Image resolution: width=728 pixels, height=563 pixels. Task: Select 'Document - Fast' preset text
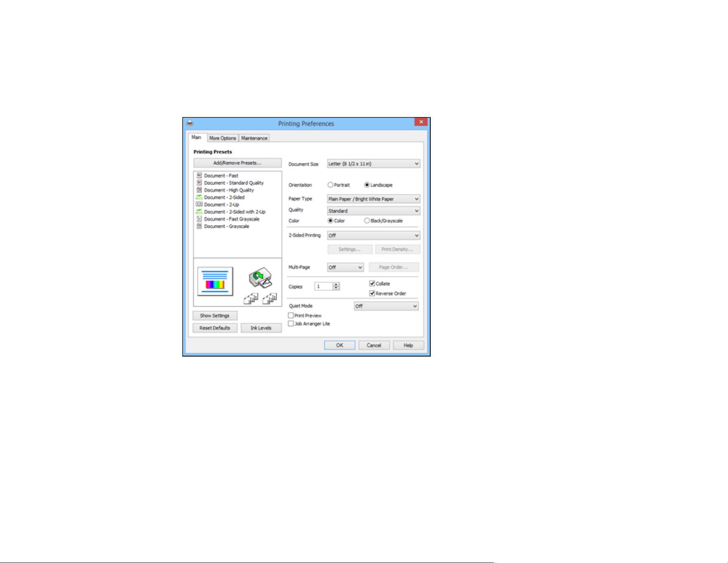pos(221,176)
